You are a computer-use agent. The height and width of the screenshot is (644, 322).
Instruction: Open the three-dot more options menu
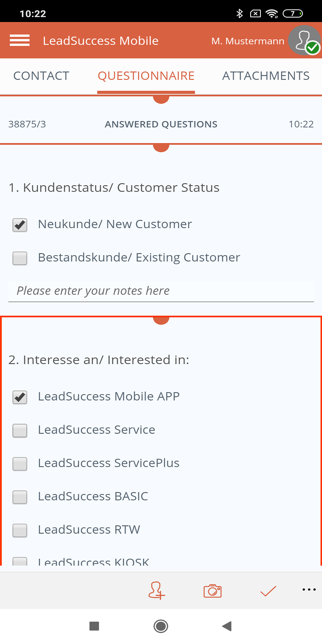click(309, 590)
